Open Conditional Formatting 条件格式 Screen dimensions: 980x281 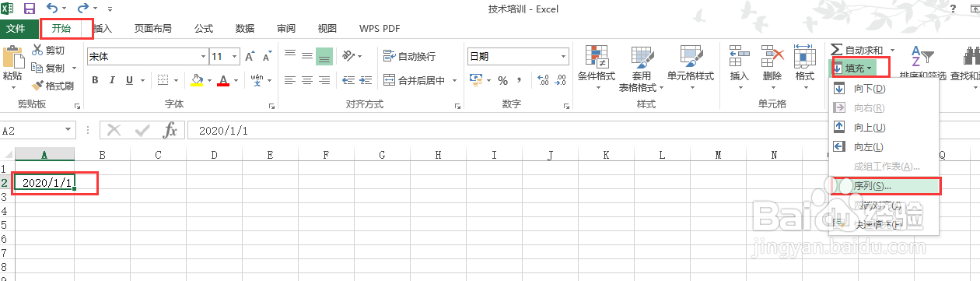596,66
